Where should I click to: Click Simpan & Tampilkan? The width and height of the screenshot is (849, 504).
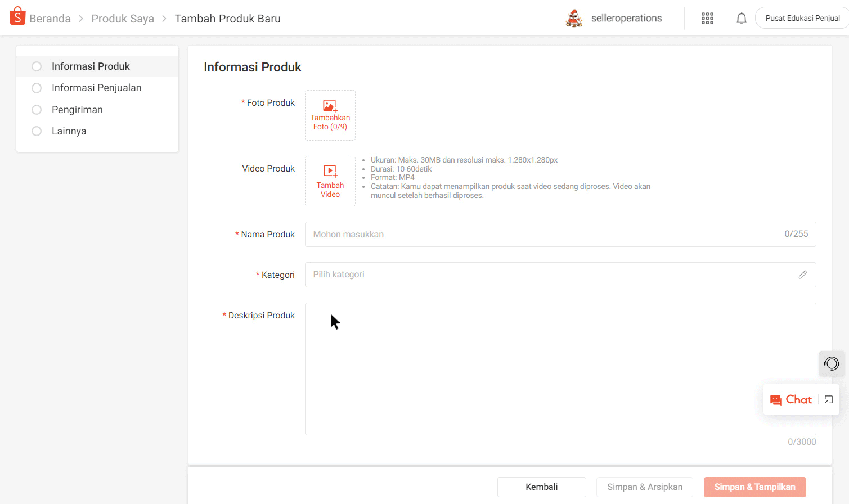pos(755,487)
